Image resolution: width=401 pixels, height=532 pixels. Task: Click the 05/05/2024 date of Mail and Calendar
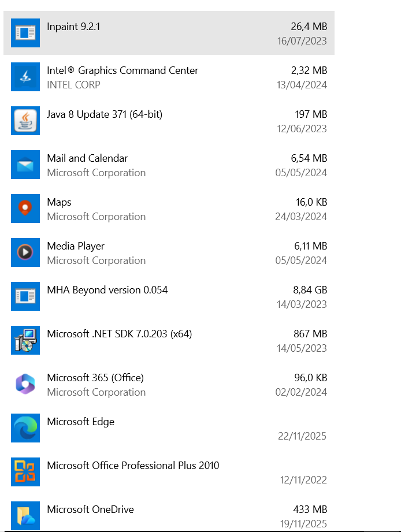[301, 173]
